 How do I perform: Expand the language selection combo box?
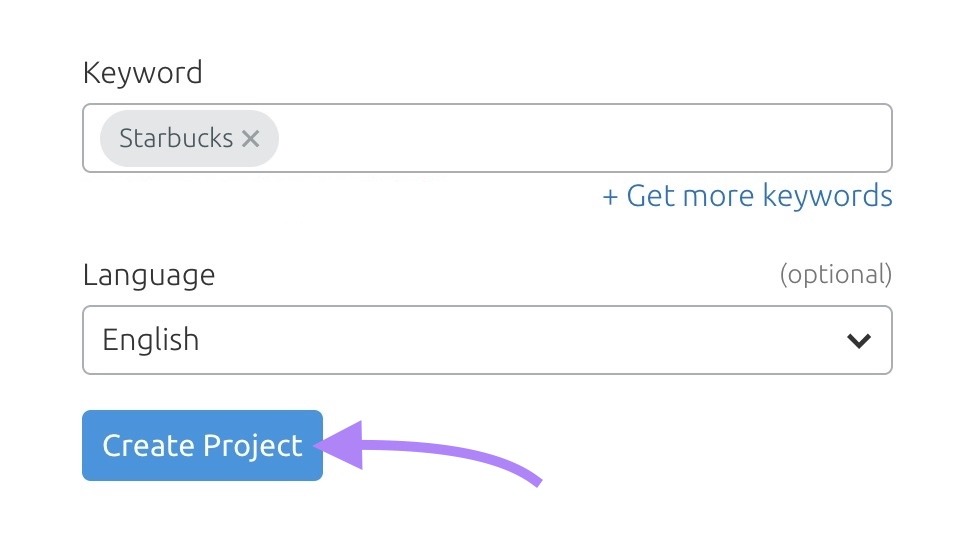tap(487, 340)
